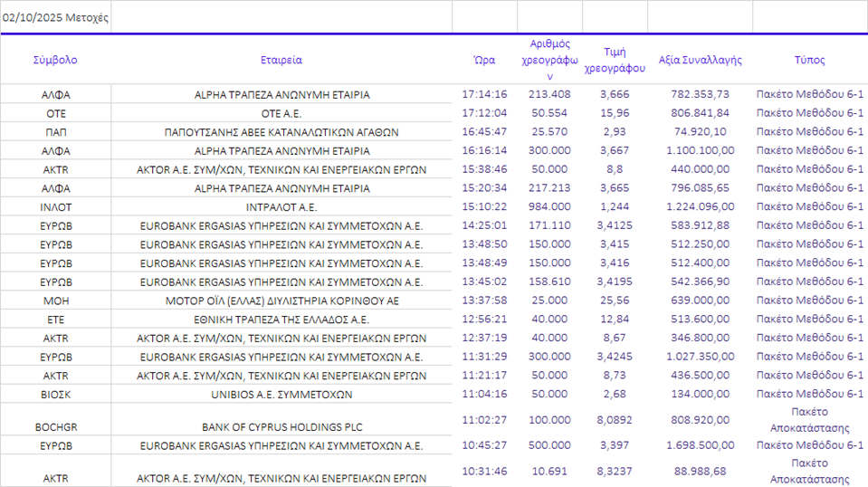Select the time cell 15:20:34
This screenshot has height=487, width=868.
tap(484, 188)
